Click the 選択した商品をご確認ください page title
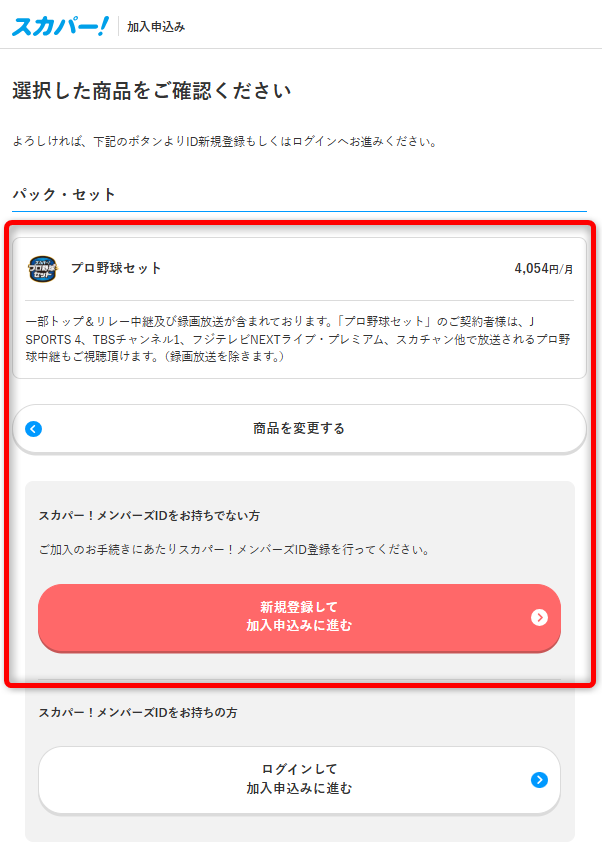Screen dimensions: 602x850 click(152, 91)
